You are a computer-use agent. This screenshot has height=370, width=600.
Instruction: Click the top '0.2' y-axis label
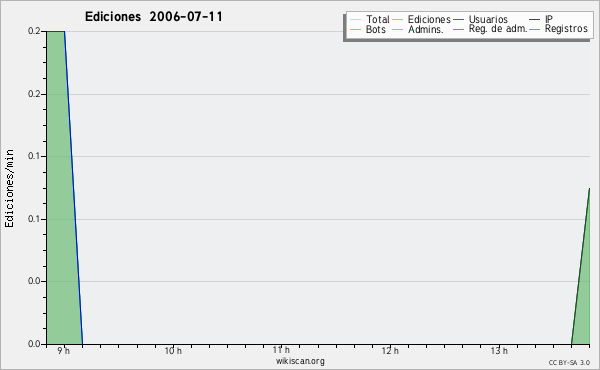click(x=34, y=31)
